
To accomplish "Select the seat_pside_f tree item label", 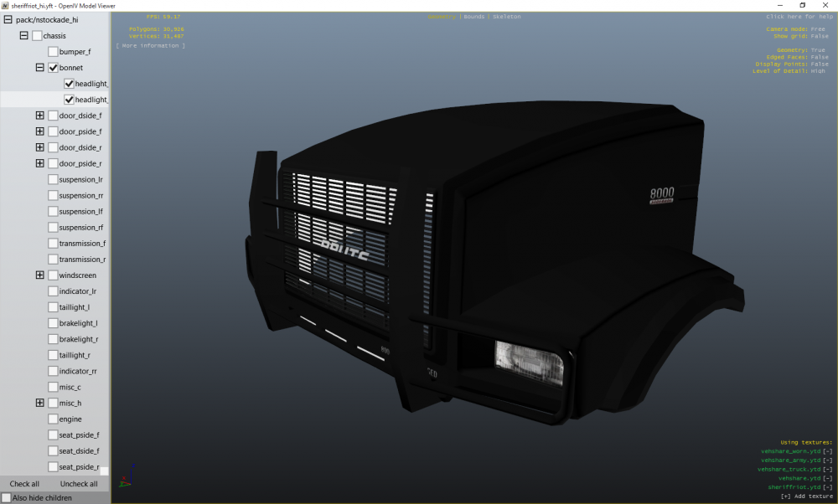I will [x=79, y=435].
